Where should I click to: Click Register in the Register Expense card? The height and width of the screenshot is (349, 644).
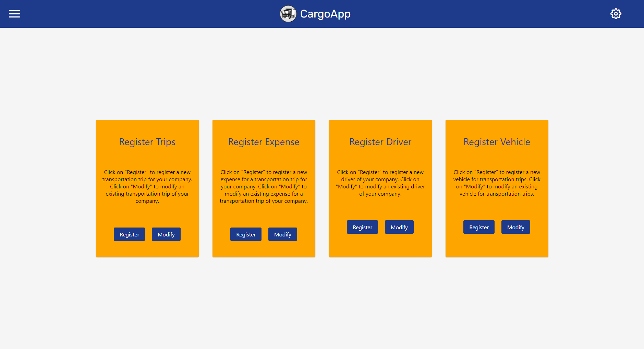coord(246,234)
